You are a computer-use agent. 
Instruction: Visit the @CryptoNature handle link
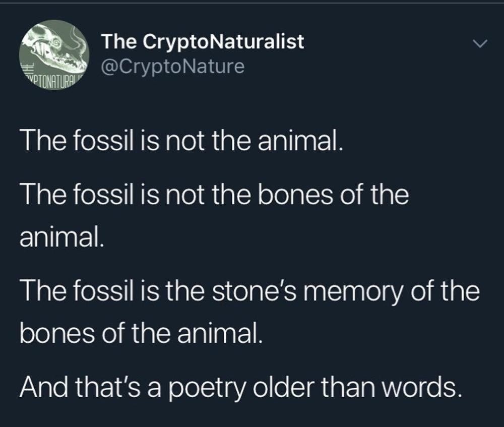click(173, 67)
